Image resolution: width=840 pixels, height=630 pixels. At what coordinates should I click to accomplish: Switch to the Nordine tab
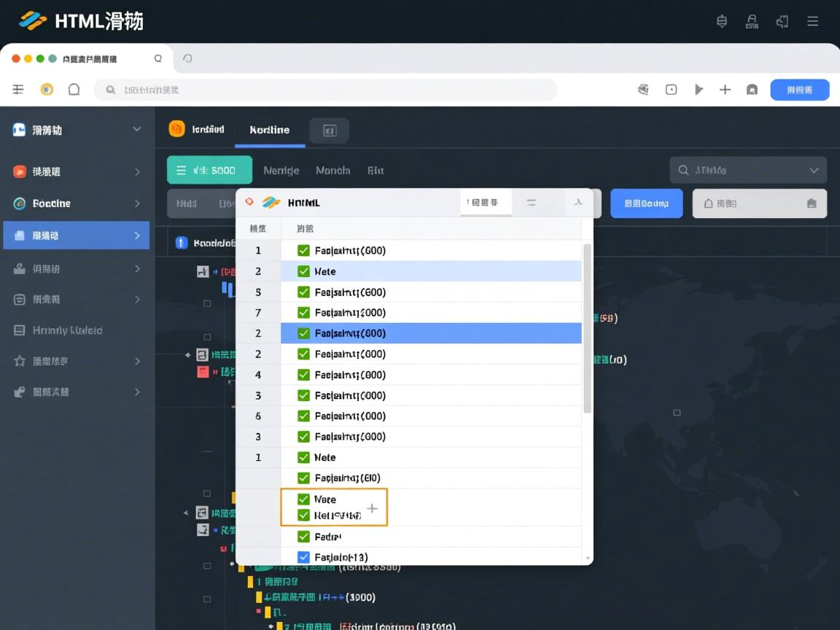269,129
